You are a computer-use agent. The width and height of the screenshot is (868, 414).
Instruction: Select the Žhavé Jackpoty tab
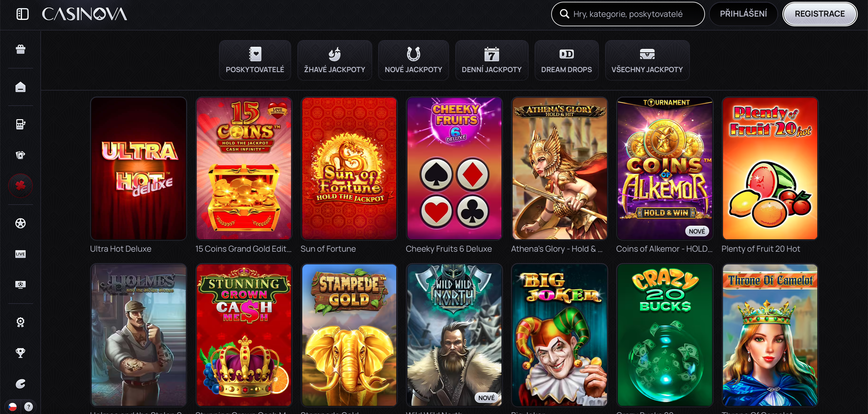click(x=334, y=60)
